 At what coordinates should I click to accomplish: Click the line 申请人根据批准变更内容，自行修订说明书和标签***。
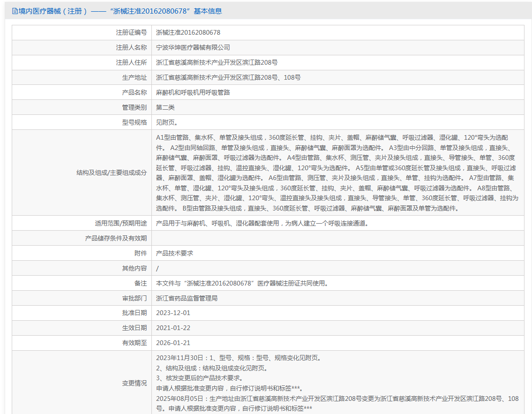230,388
